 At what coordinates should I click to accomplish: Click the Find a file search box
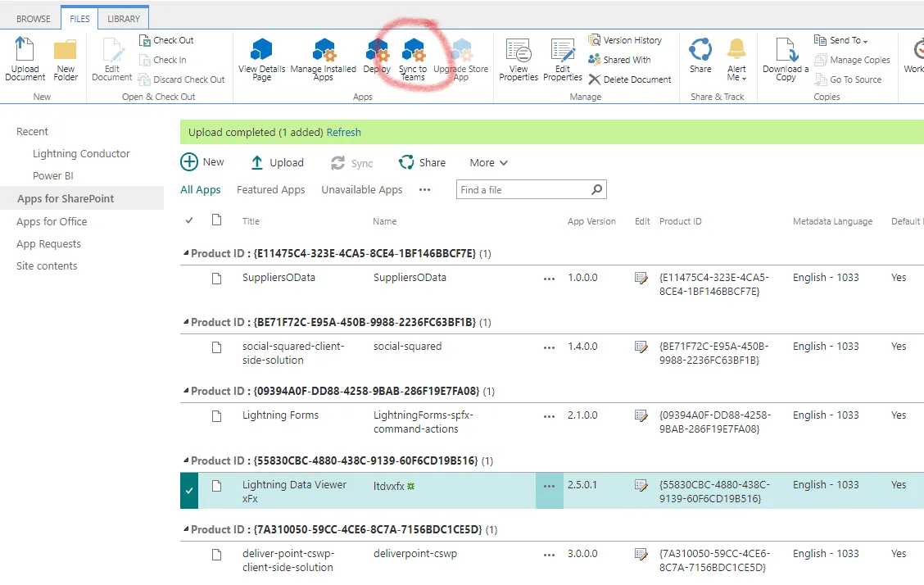[523, 190]
